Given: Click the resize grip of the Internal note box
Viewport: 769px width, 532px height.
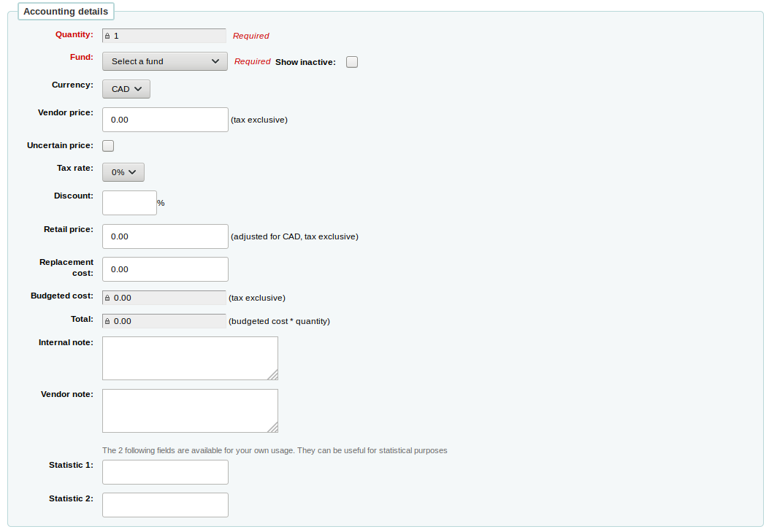Looking at the screenshot, I should (x=275, y=375).
